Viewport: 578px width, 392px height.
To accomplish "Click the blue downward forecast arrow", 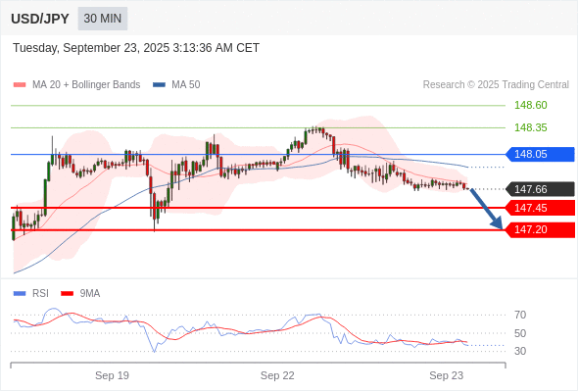I will [x=487, y=209].
